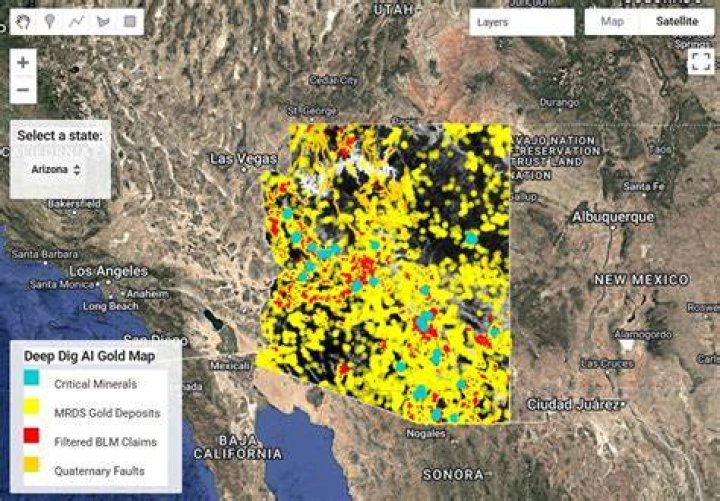
Task: Click the state selector up-down arrows
Action: click(x=77, y=170)
